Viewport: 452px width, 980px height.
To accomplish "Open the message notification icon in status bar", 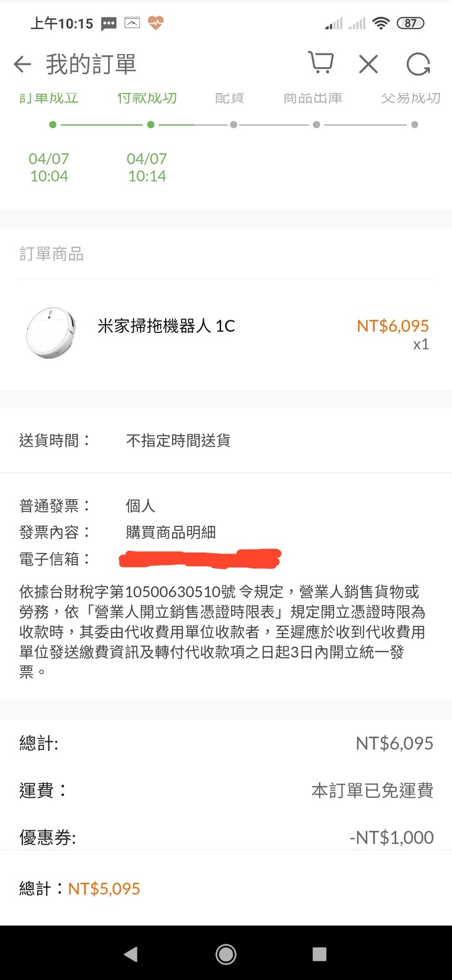I will pyautogui.click(x=109, y=24).
